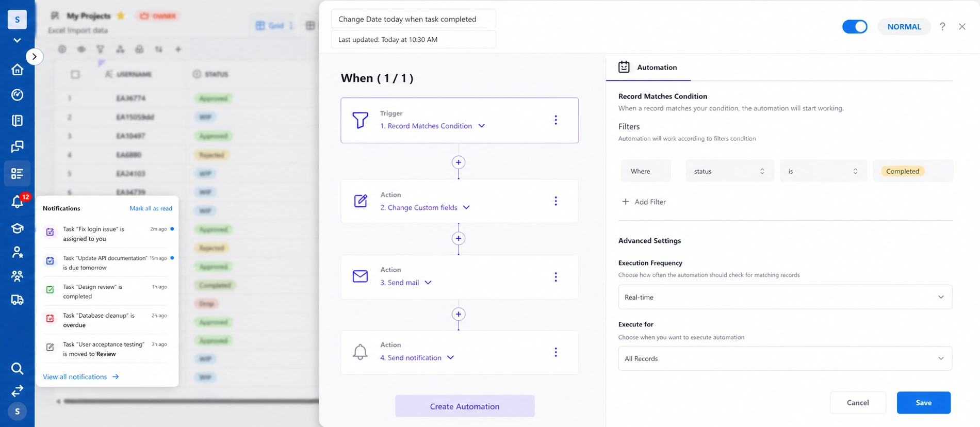The height and width of the screenshot is (427, 980).
Task: Open the status field selector
Action: point(729,171)
